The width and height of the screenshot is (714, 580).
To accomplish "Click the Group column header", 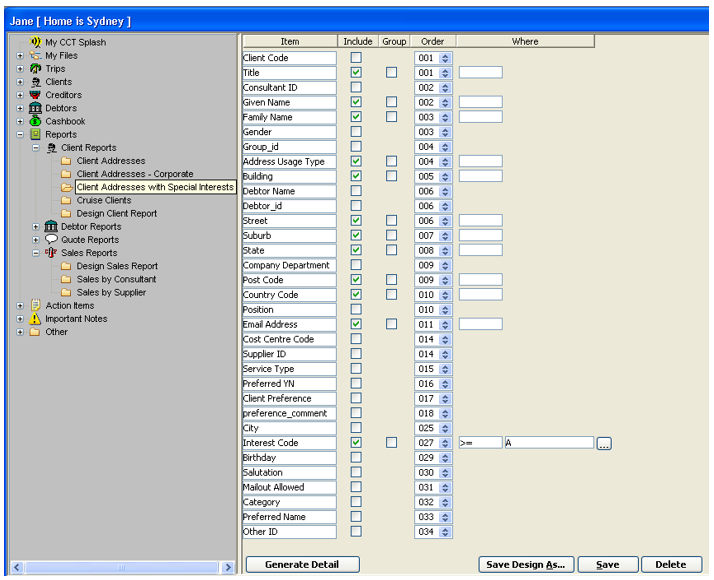I will 394,41.
